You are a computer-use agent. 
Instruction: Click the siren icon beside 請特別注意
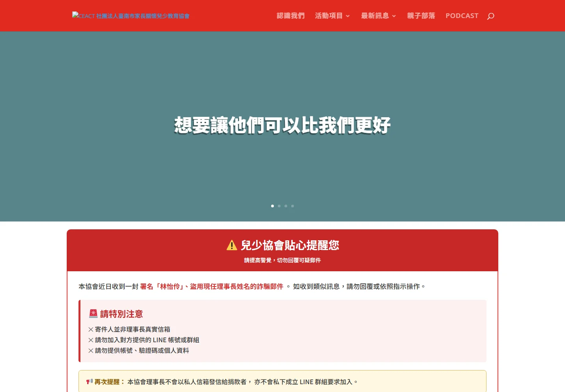[93, 314]
